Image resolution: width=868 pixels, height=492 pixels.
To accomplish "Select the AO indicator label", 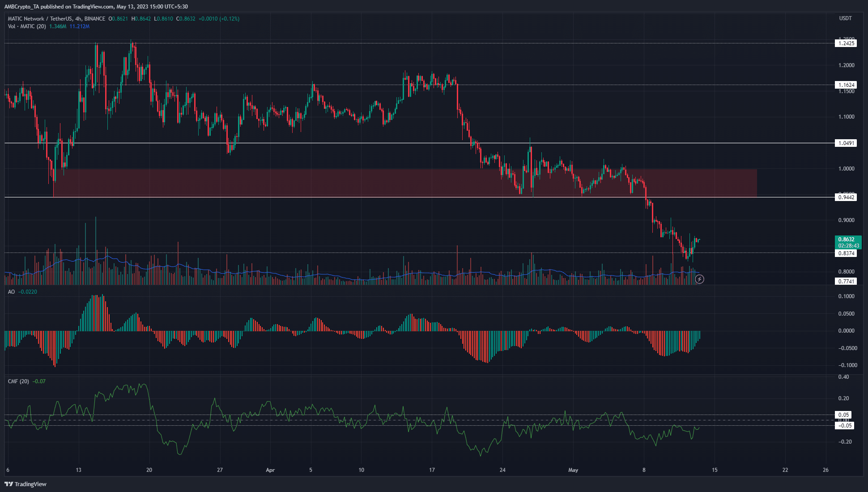I will coord(11,292).
